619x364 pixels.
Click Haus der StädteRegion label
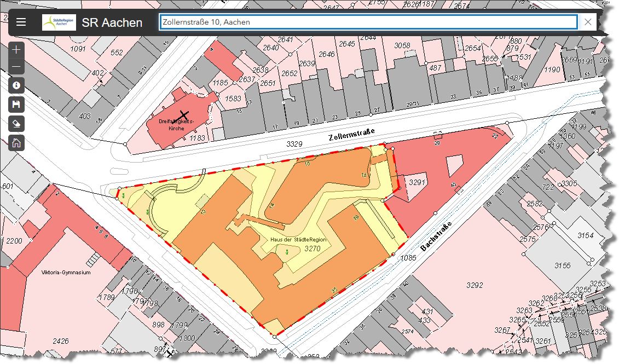pyautogui.click(x=298, y=239)
